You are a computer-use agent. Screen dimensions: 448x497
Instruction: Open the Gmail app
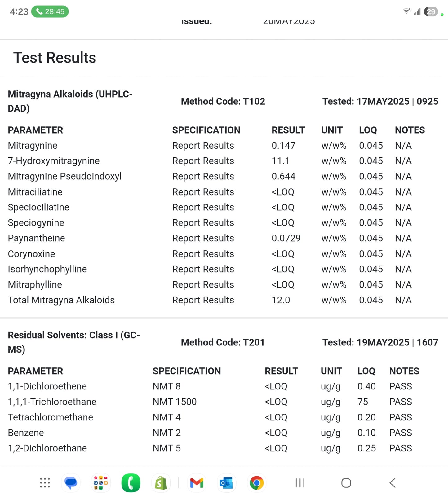[197, 482]
